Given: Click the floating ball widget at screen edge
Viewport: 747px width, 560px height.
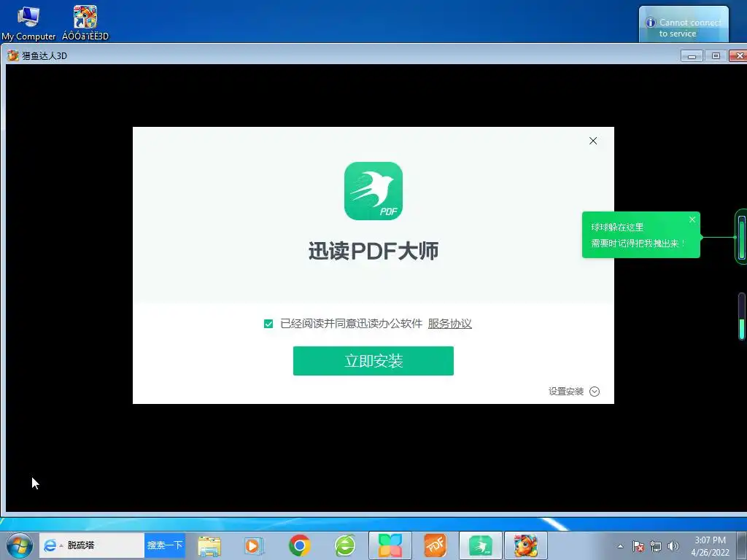Looking at the screenshot, I should coord(741,237).
